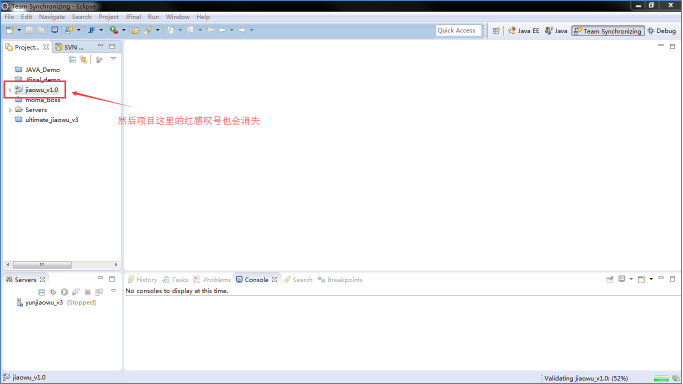
Task: Expand the Servers project folder
Action: (10, 110)
